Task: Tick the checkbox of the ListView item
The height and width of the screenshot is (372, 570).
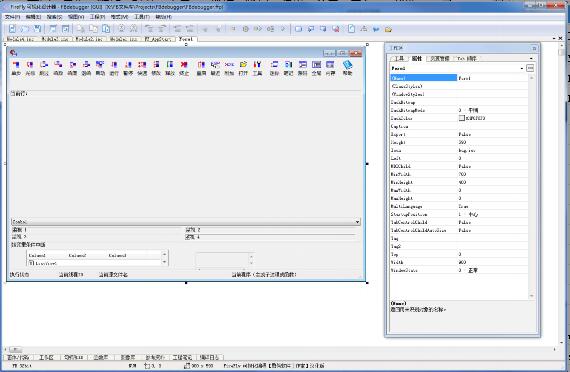Action: pyautogui.click(x=31, y=263)
